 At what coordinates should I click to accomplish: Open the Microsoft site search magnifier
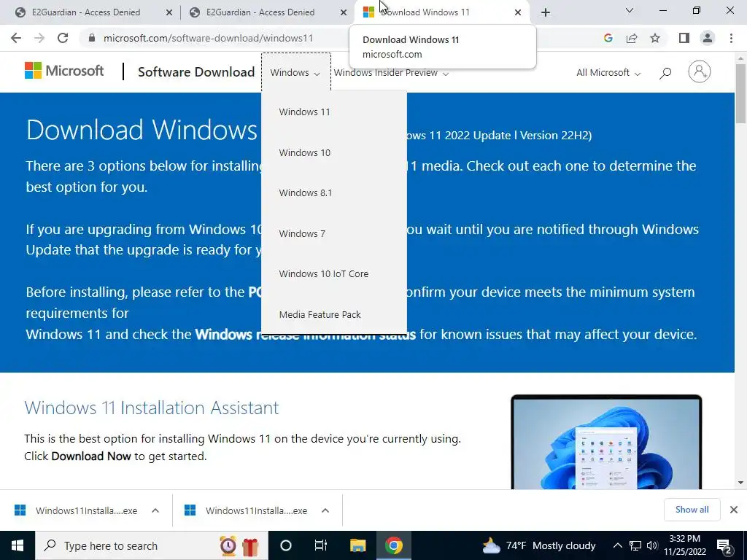665,73
